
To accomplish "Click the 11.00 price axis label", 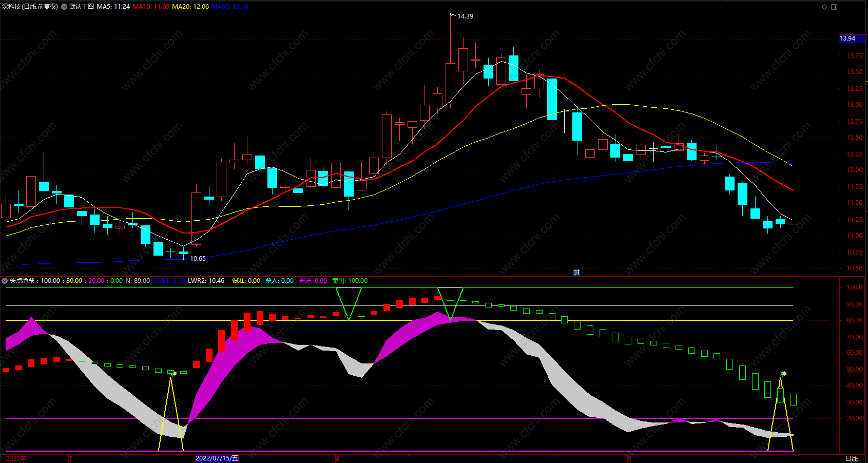I will click(855, 236).
